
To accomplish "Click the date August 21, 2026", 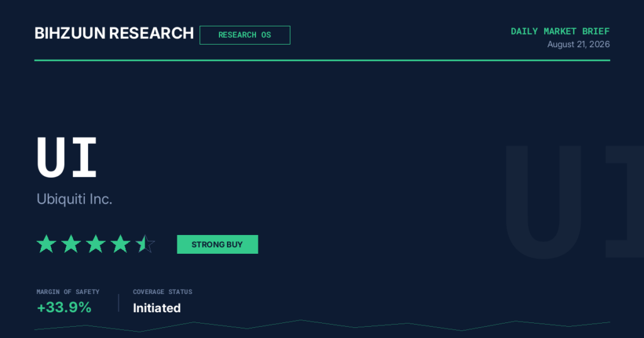I will [x=579, y=45].
